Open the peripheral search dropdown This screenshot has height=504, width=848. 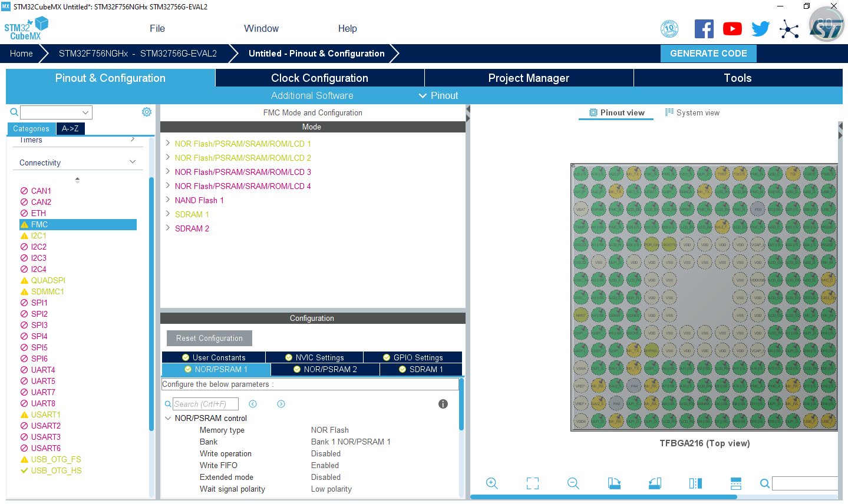(85, 112)
